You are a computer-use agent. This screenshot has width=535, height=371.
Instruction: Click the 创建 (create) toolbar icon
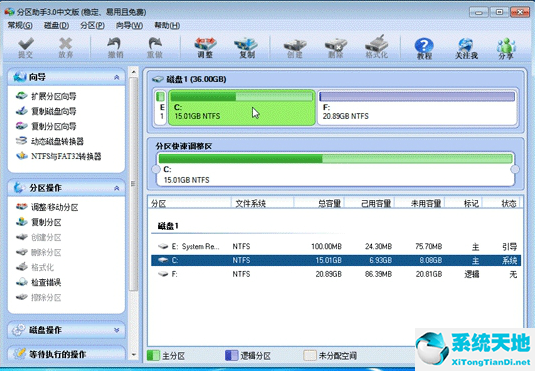(295, 47)
